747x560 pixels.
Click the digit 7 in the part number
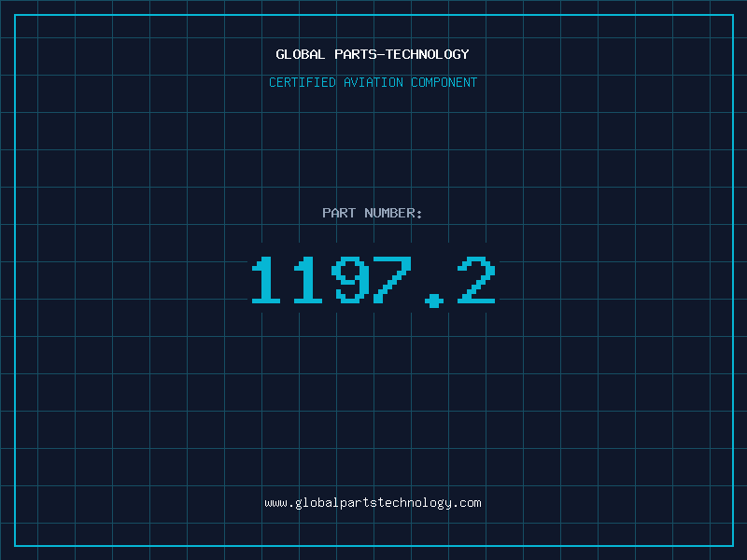pyautogui.click(x=393, y=280)
